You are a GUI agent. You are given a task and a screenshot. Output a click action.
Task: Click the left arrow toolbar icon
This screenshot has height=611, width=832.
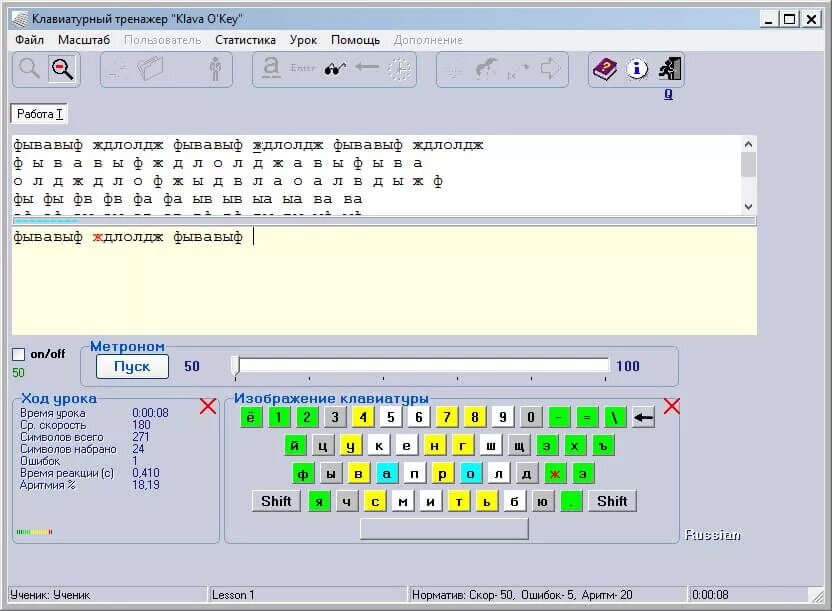click(x=367, y=67)
